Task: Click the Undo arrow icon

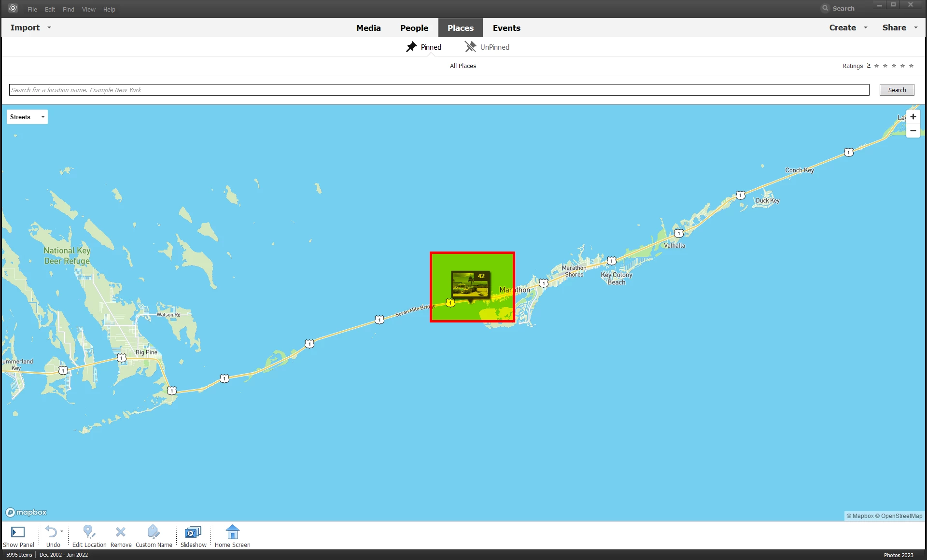Action: point(51,532)
